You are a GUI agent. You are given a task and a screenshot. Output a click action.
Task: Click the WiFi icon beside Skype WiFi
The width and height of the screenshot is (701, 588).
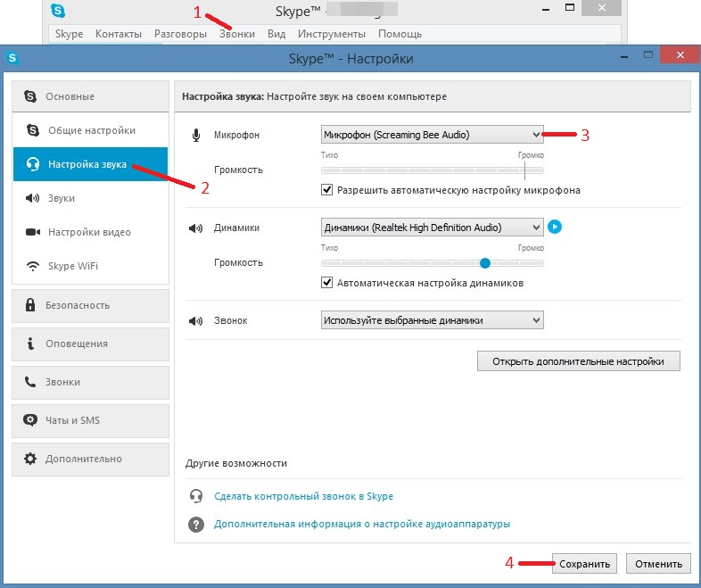[x=33, y=266]
